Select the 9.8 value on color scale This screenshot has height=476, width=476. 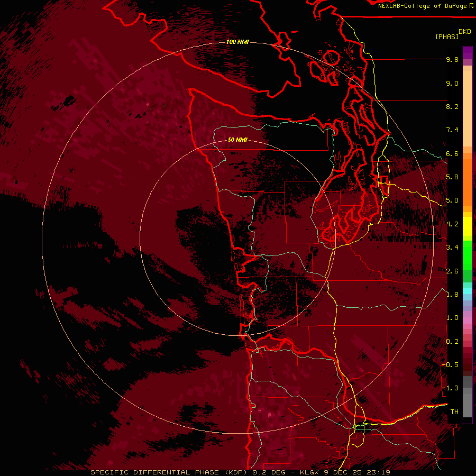point(452,59)
